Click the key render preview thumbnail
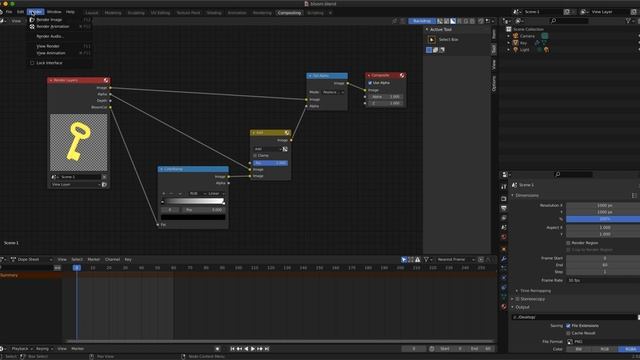This screenshot has width=640, height=360. coord(78,142)
